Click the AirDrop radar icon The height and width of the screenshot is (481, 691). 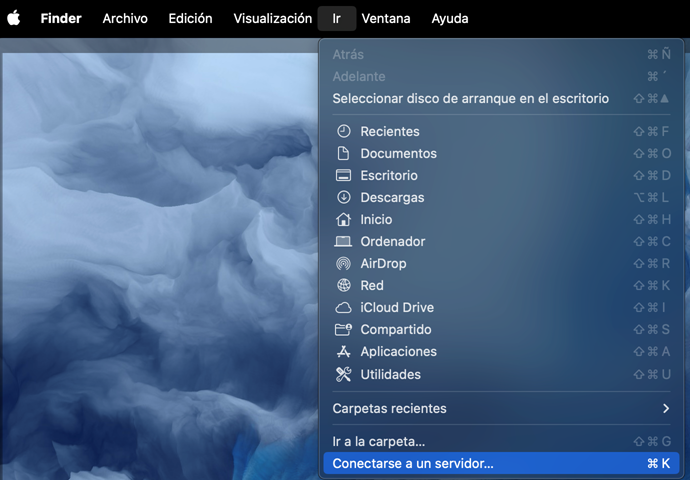[343, 264]
